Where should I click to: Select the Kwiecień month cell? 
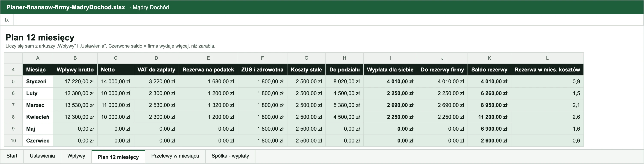tap(38, 117)
